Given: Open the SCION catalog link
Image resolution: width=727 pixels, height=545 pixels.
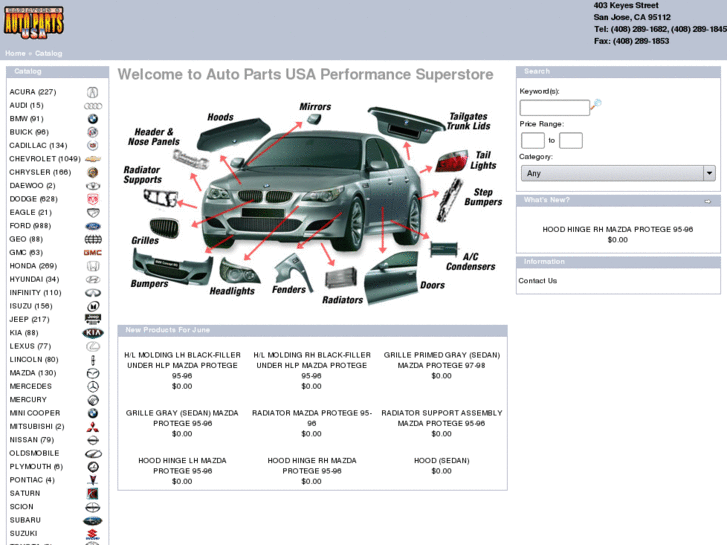Looking at the screenshot, I should 21,507.
